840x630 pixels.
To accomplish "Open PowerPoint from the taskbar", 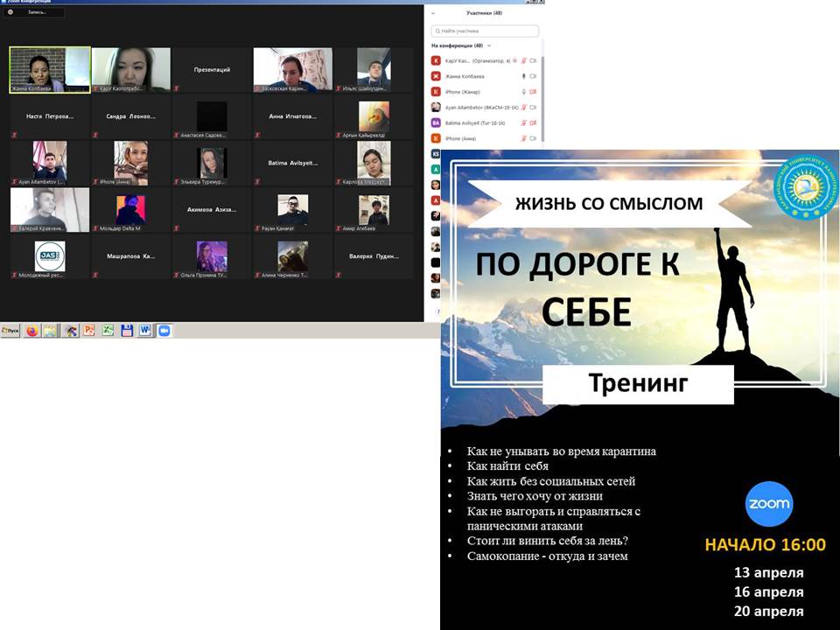I will [88, 331].
